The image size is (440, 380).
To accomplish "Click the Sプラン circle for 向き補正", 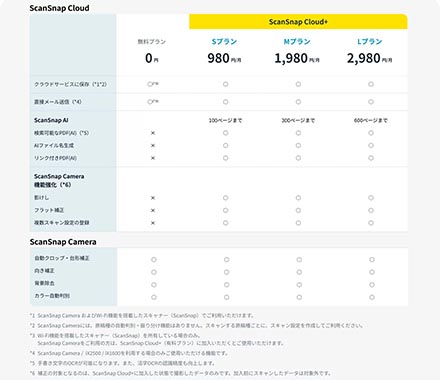I will pos(227,272).
